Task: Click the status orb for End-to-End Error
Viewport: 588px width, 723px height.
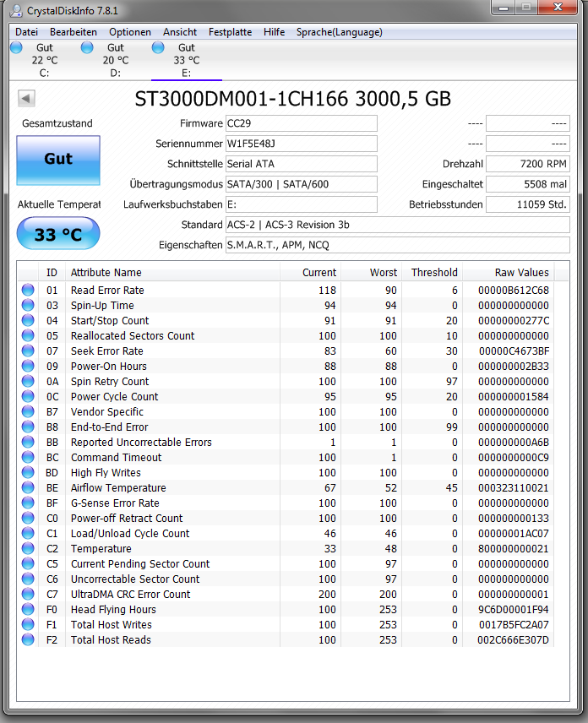Action: [28, 427]
